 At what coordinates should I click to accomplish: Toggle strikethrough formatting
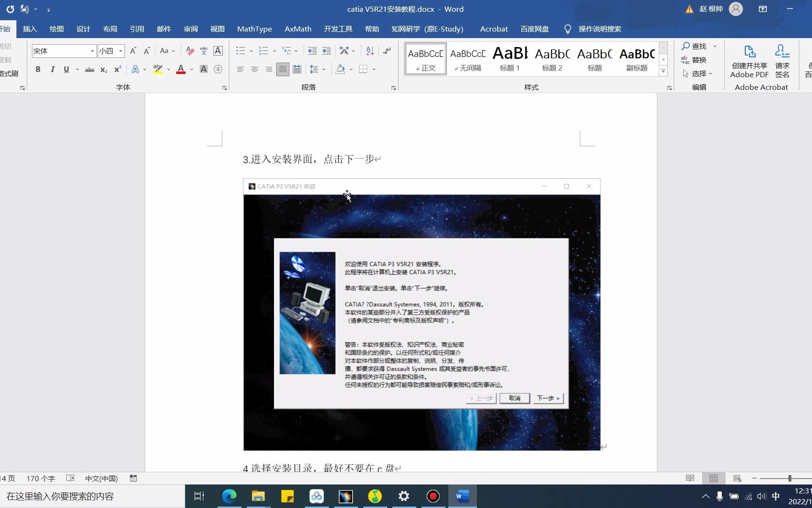pos(89,69)
